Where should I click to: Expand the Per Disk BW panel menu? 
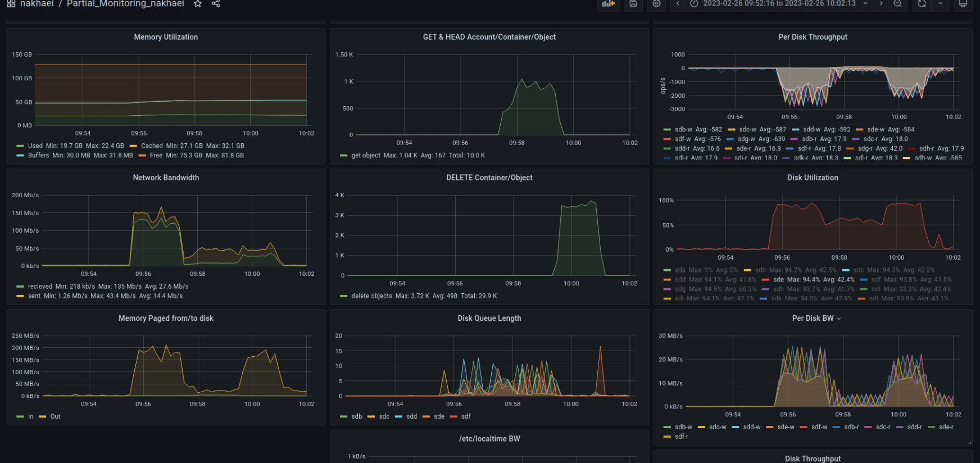[839, 319]
